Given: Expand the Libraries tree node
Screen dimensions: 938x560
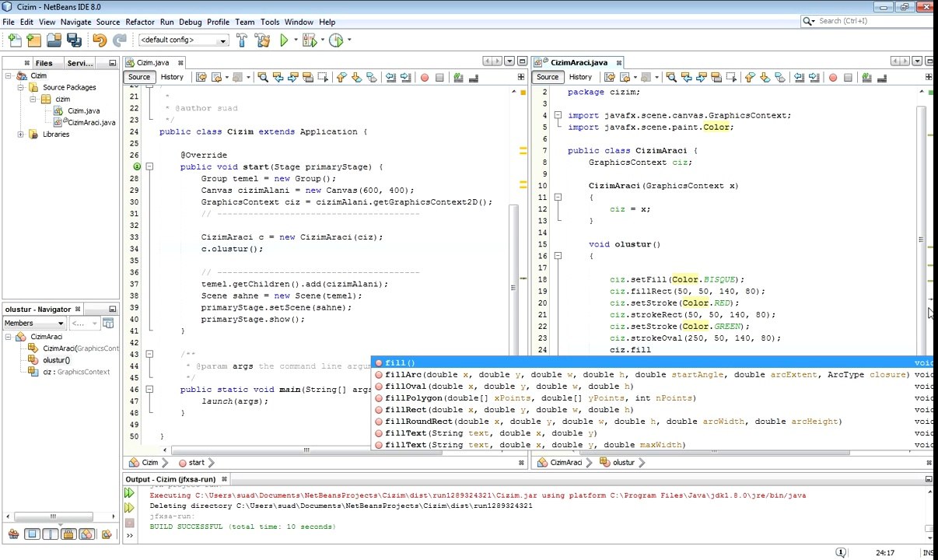Looking at the screenshot, I should (x=20, y=134).
